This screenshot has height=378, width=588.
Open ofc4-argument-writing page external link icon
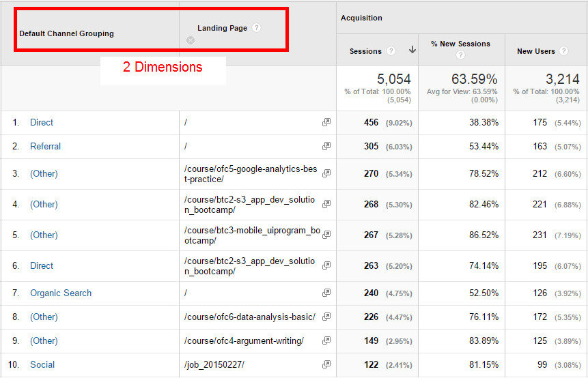tap(326, 340)
